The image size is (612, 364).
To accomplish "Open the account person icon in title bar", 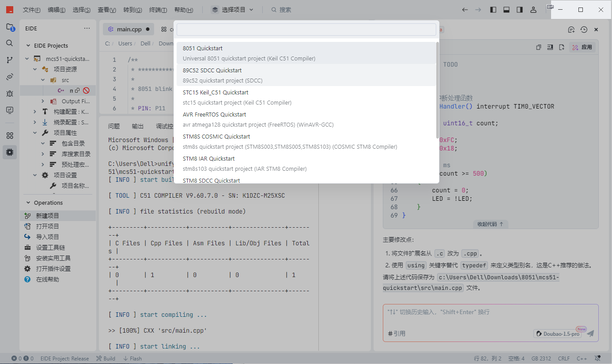I will tap(533, 10).
